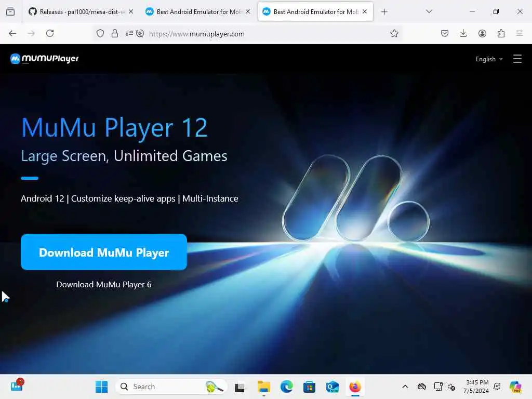Switch to the middle Best Android Emulator tab

198,12
